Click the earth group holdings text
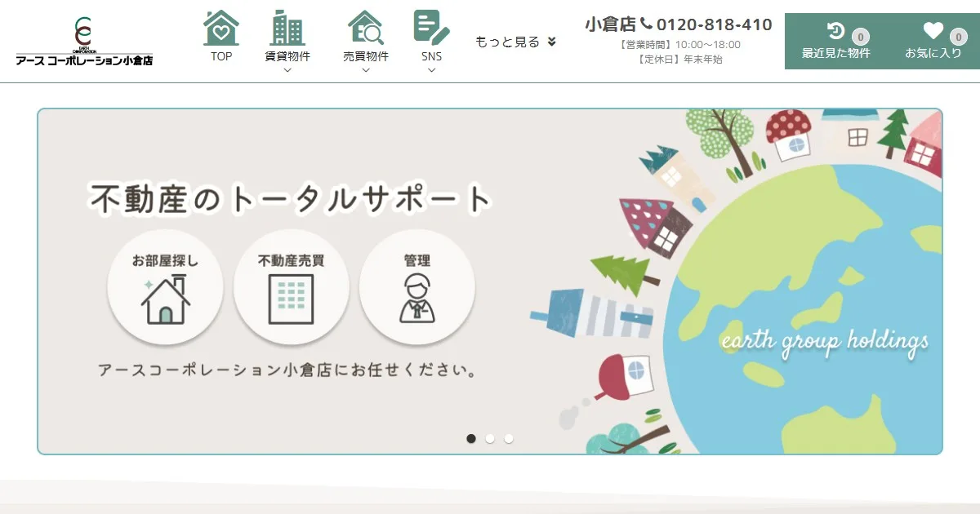Screen dimensions: 980x514 pos(825,341)
